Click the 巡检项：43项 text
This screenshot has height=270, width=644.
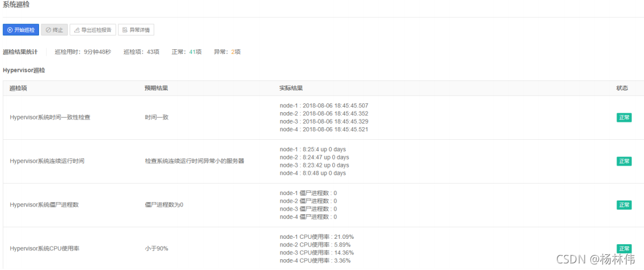click(142, 52)
